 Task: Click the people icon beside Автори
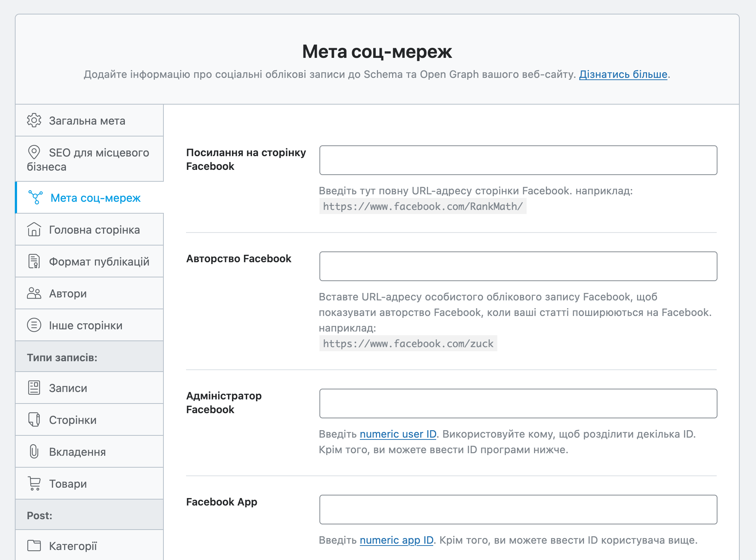pyautogui.click(x=34, y=293)
